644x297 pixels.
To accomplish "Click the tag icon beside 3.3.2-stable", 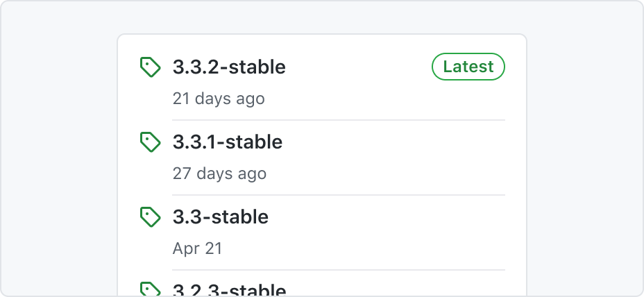I will pos(151,67).
